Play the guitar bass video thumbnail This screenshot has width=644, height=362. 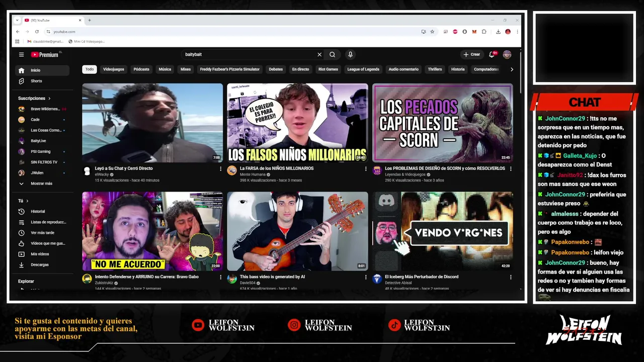coord(297,231)
